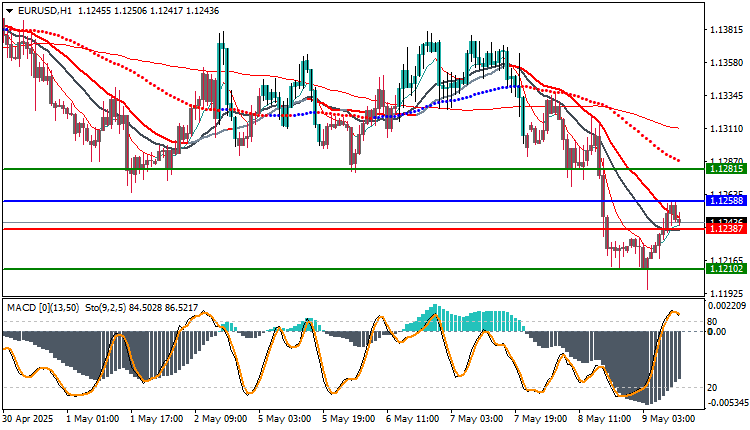Click the 7 May 03:00 time label
This screenshot has width=750, height=430.
(477, 419)
